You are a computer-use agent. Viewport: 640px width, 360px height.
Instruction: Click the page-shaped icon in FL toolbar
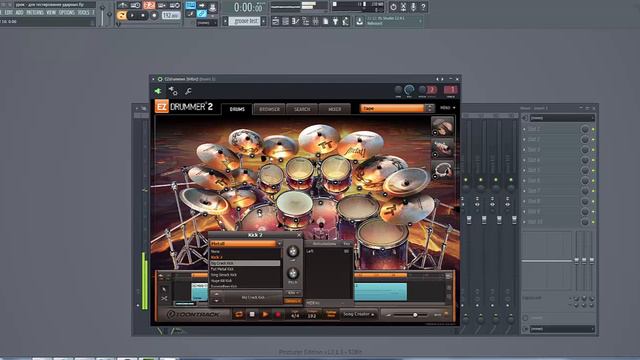tap(325, 21)
